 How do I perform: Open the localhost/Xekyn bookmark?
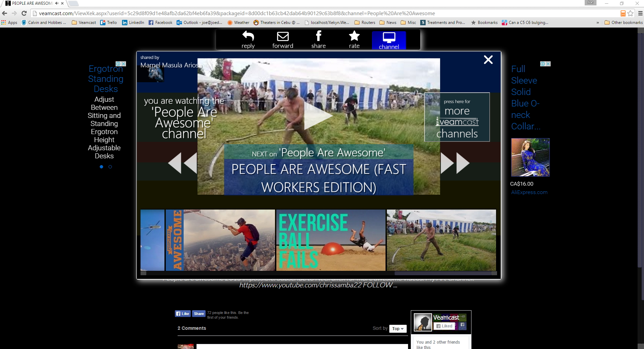[x=327, y=23]
